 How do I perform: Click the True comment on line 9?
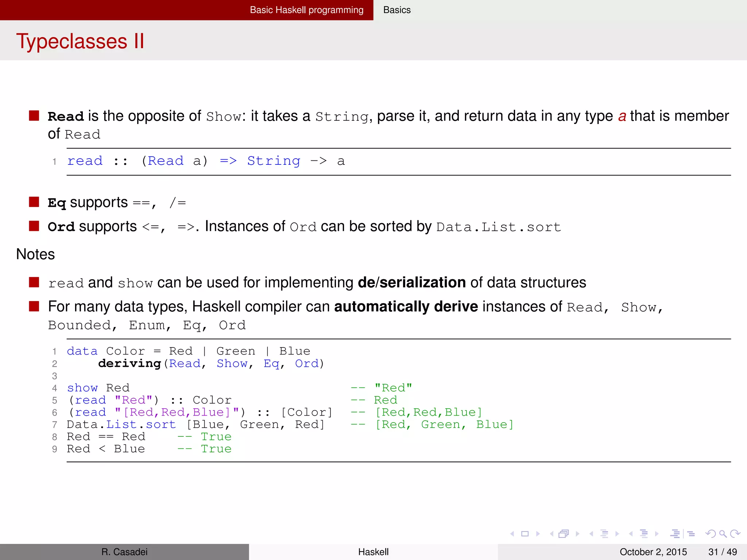(x=216, y=449)
